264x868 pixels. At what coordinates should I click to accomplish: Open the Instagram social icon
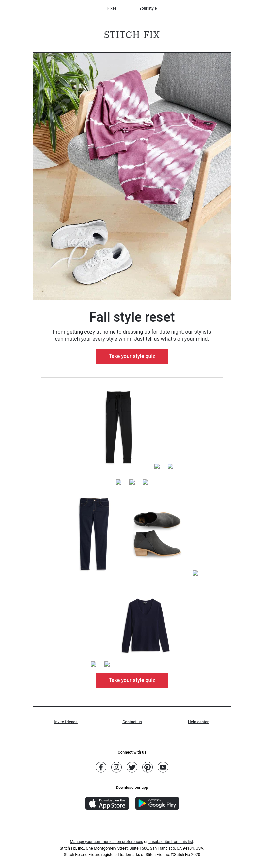[116, 767]
